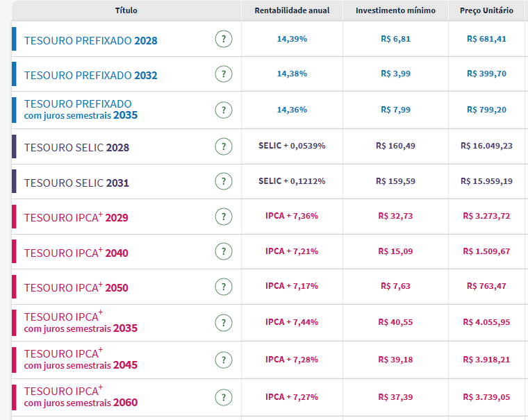Click help icon for Tesouro IPCA+ 2040
The height and width of the screenshot is (420, 528).
coord(223,251)
